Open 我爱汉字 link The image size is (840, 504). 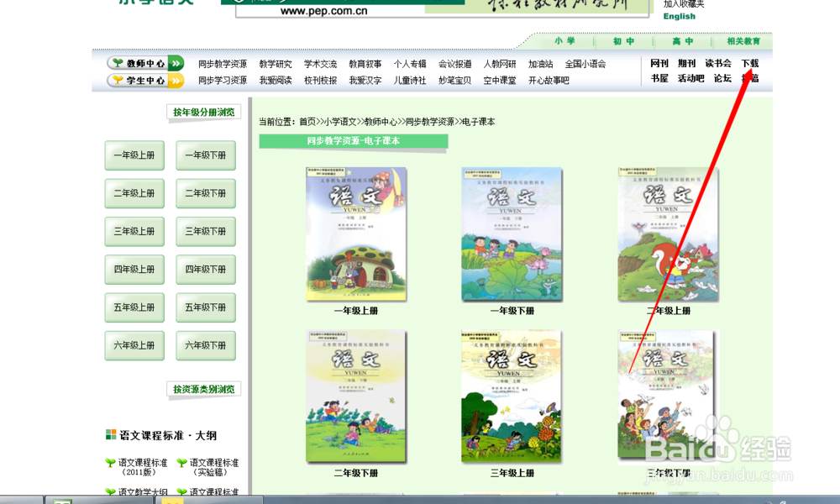click(x=365, y=81)
